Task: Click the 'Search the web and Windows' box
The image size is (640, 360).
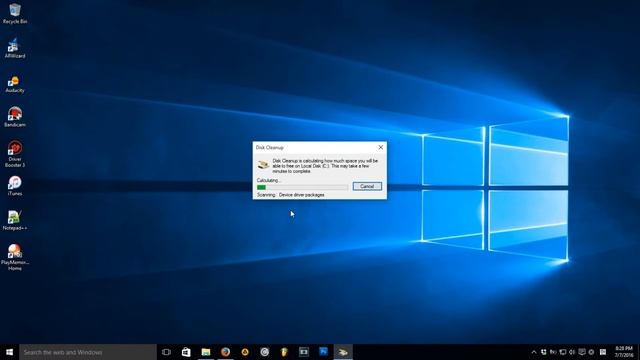Action: (x=88, y=352)
